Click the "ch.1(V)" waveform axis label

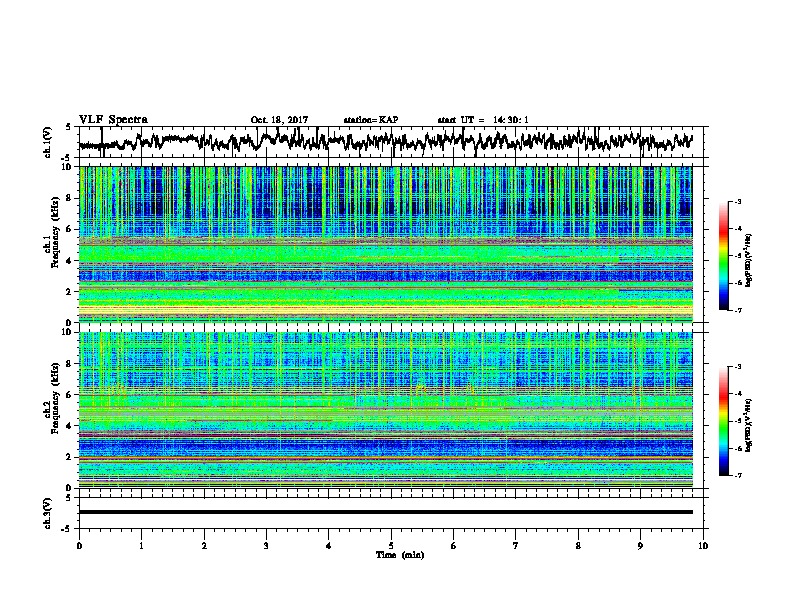click(47, 142)
